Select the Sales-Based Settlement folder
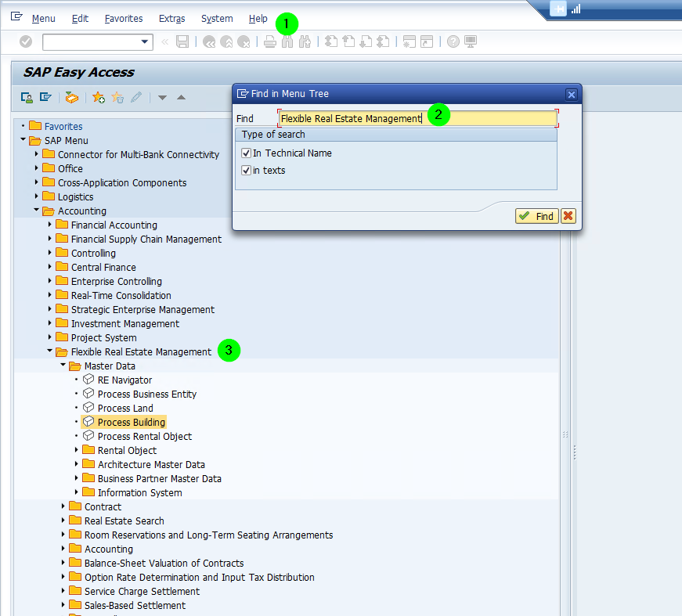The height and width of the screenshot is (616, 682). 135,606
